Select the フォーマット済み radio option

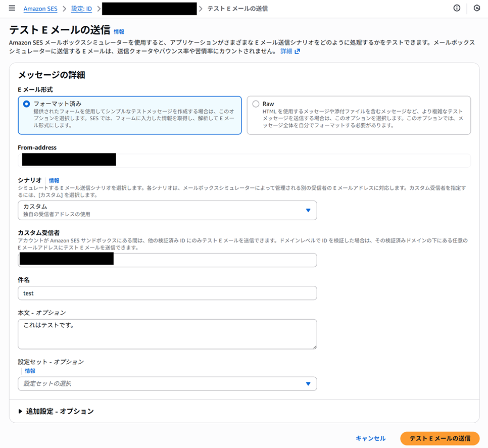click(27, 104)
